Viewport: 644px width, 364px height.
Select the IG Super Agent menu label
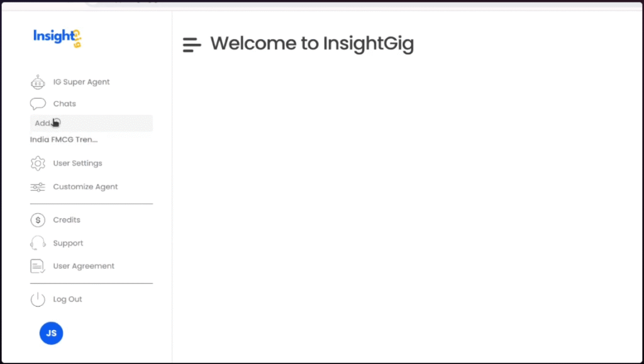[81, 82]
